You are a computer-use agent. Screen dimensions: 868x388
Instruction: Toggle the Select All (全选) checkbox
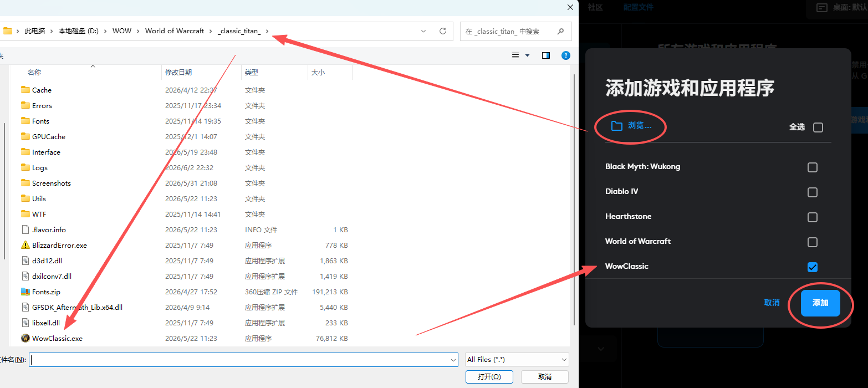(x=818, y=127)
